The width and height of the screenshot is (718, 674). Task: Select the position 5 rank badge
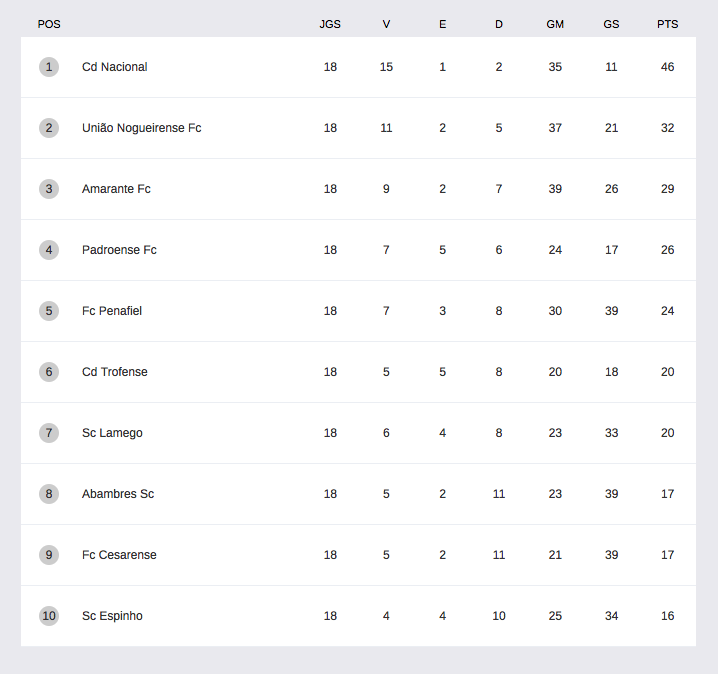click(49, 311)
